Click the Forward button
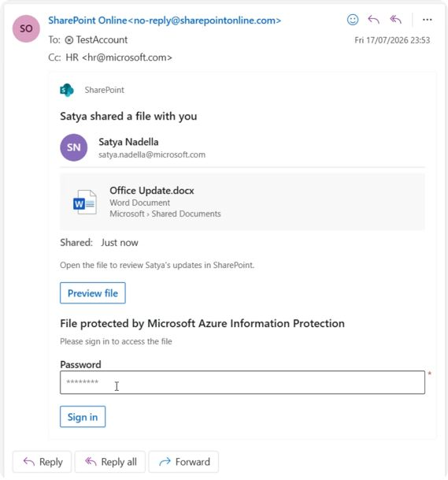 [x=183, y=462]
